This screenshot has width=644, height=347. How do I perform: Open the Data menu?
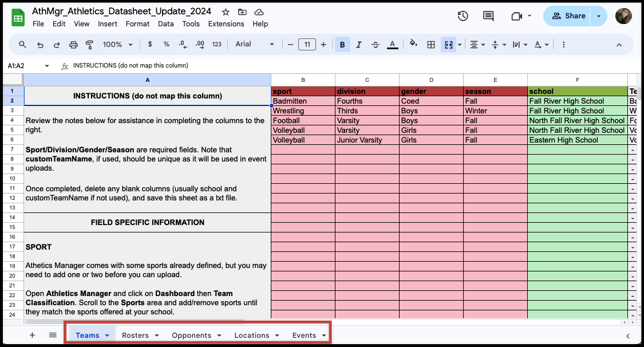[166, 24]
